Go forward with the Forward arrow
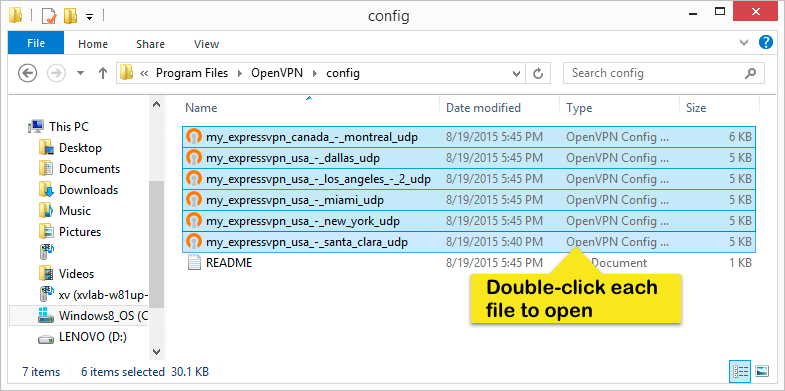Screen dimensions: 785x391 [56, 73]
